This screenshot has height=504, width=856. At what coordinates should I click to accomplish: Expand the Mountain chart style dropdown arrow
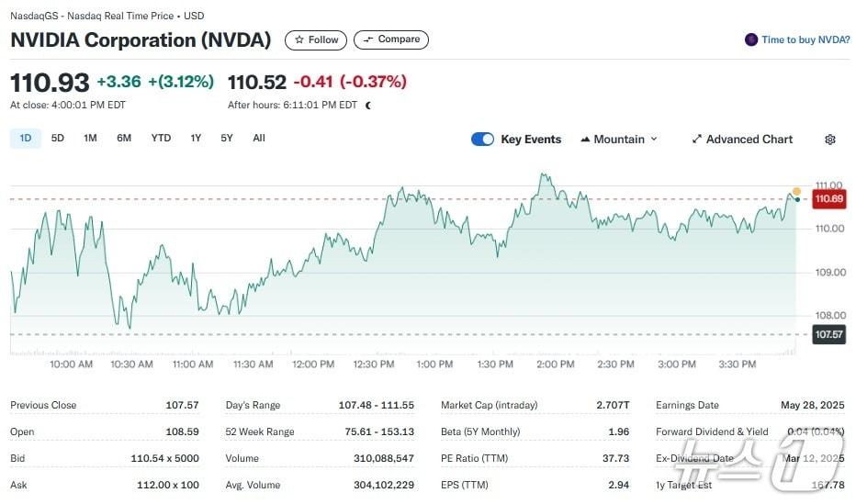pyautogui.click(x=654, y=140)
